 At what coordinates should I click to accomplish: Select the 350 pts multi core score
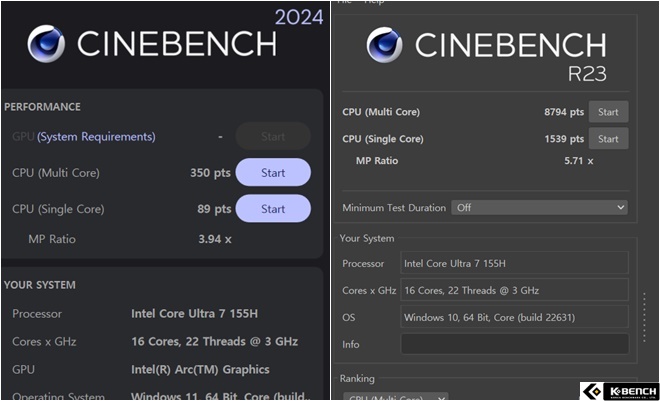pyautogui.click(x=210, y=173)
